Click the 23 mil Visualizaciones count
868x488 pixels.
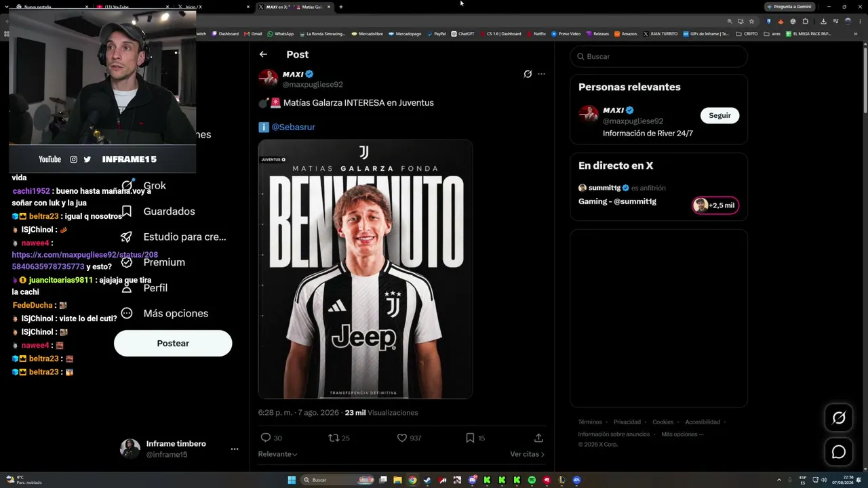pos(381,413)
